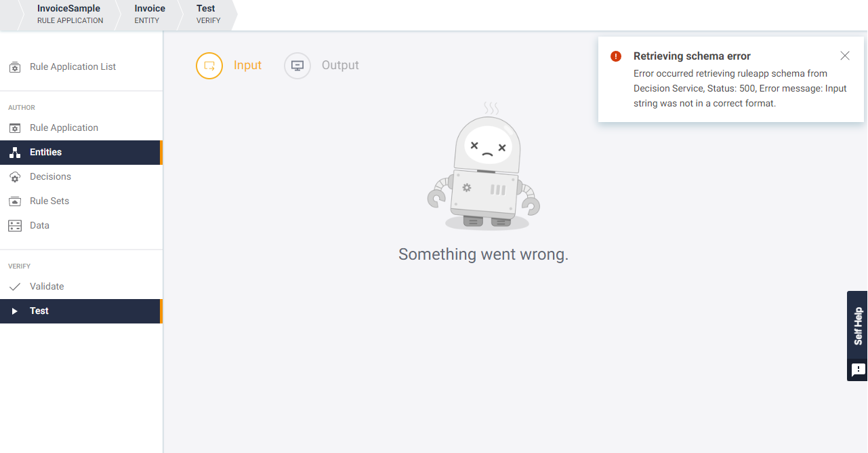Navigate to InvoiceSample rule application breadcrumb
The width and height of the screenshot is (868, 453).
[68, 14]
